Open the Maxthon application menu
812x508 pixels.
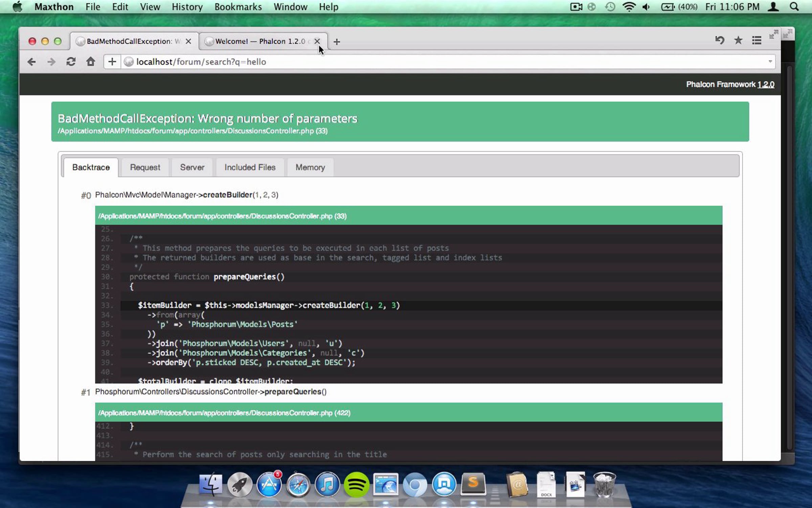54,7
